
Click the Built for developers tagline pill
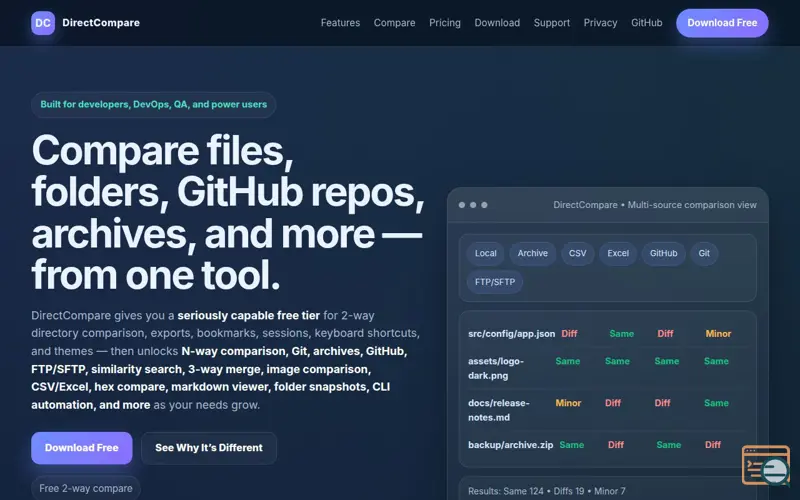154,105
